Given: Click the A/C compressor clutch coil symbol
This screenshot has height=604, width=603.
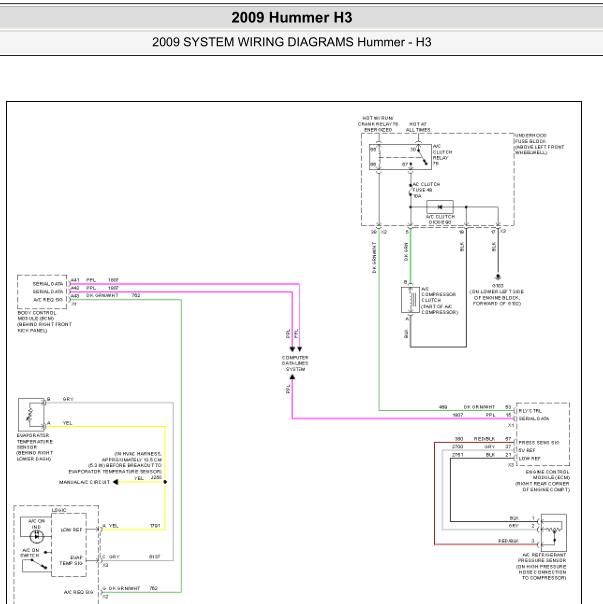Looking at the screenshot, I should coord(410,300).
